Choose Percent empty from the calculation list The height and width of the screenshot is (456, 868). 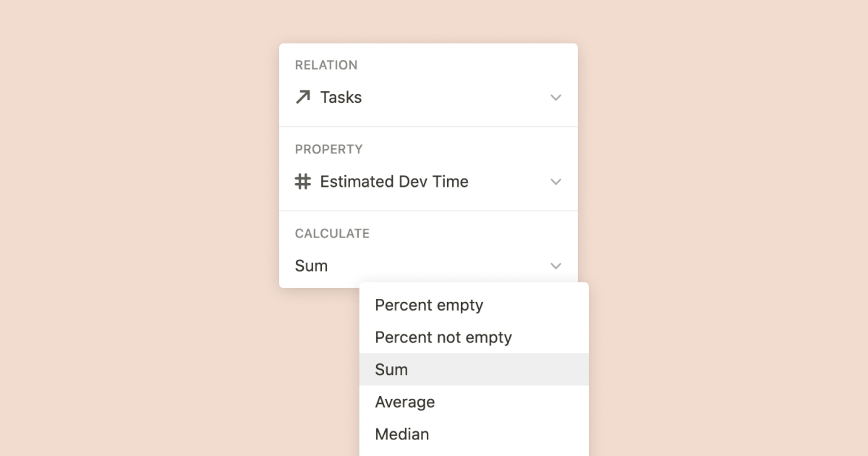[429, 305]
